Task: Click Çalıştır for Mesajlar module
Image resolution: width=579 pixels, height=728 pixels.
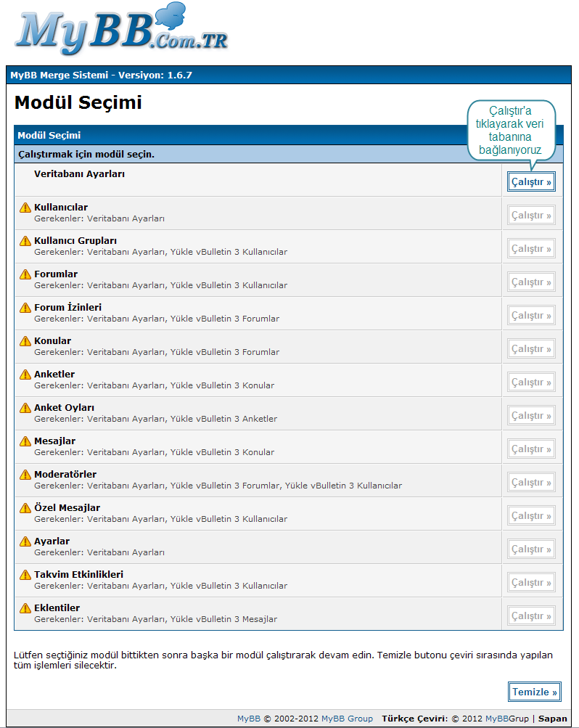Action: 531,449
